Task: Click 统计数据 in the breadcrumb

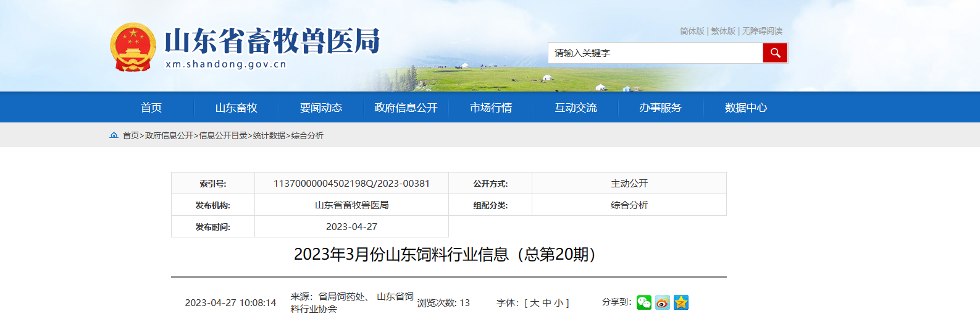Action: 269,135
